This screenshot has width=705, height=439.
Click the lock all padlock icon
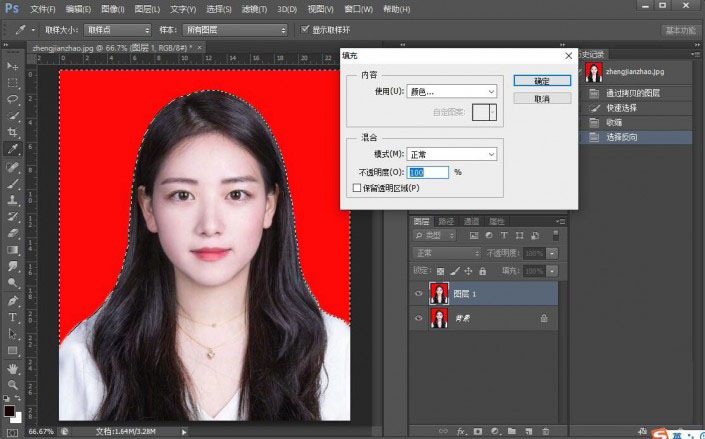[x=483, y=271]
